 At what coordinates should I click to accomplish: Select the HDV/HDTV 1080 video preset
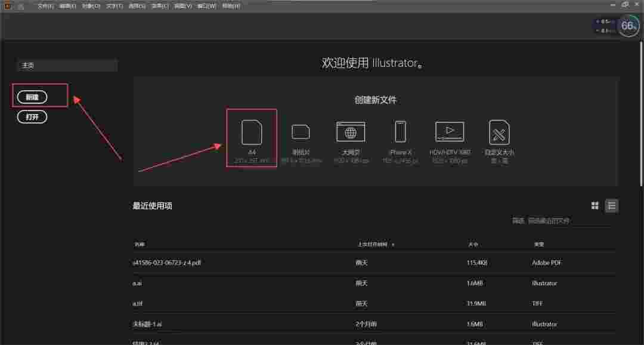(450, 132)
